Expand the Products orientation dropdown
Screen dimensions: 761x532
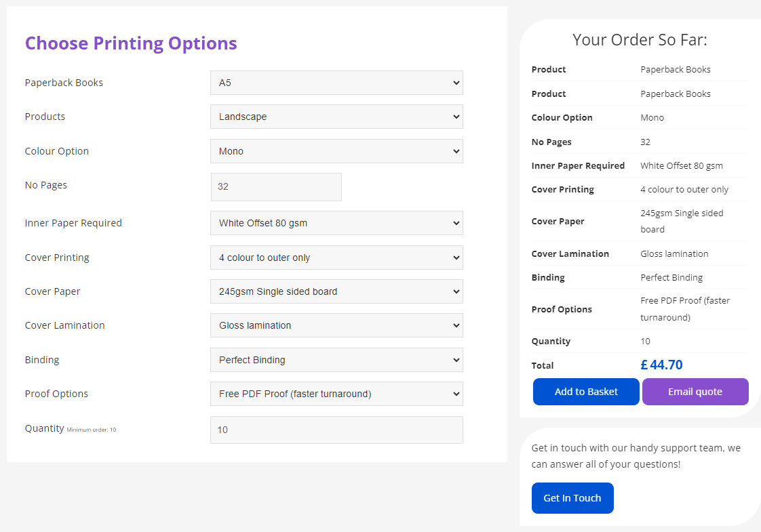click(x=336, y=117)
